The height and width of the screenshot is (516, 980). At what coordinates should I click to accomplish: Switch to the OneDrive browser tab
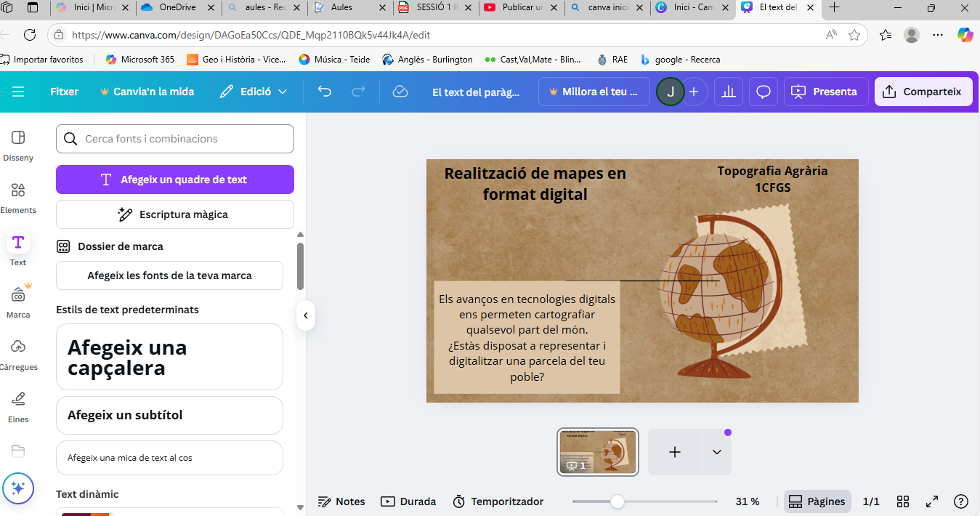tap(179, 7)
